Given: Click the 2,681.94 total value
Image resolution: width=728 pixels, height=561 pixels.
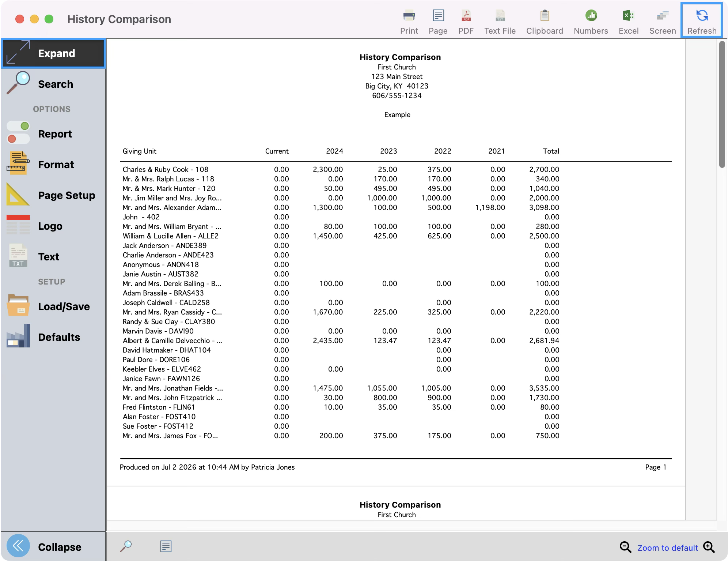Looking at the screenshot, I should tap(544, 341).
